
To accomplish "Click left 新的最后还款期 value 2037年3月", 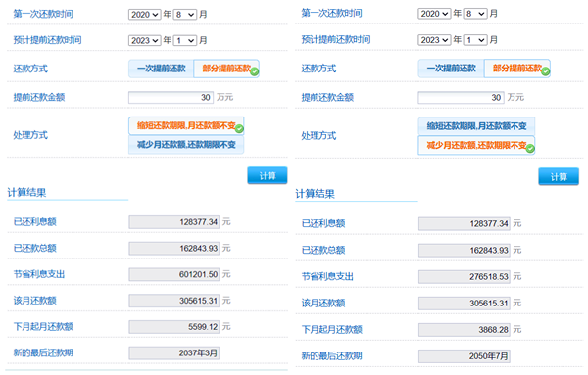I will click(x=174, y=353).
